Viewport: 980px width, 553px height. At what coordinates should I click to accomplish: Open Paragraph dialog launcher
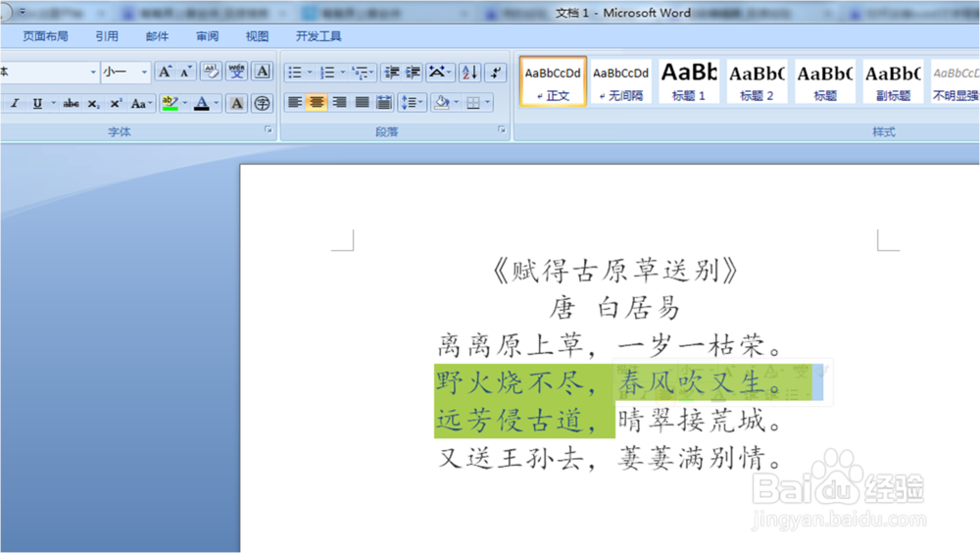(x=501, y=129)
